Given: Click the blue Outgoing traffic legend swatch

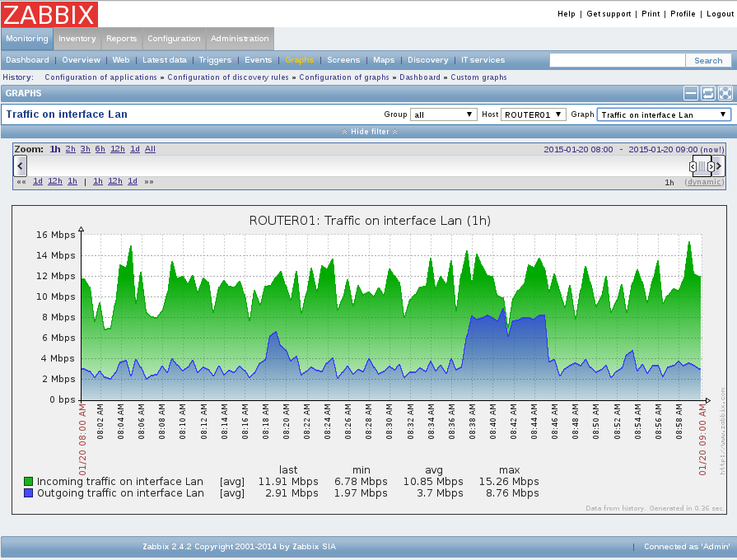Looking at the screenshot, I should (x=28, y=492).
